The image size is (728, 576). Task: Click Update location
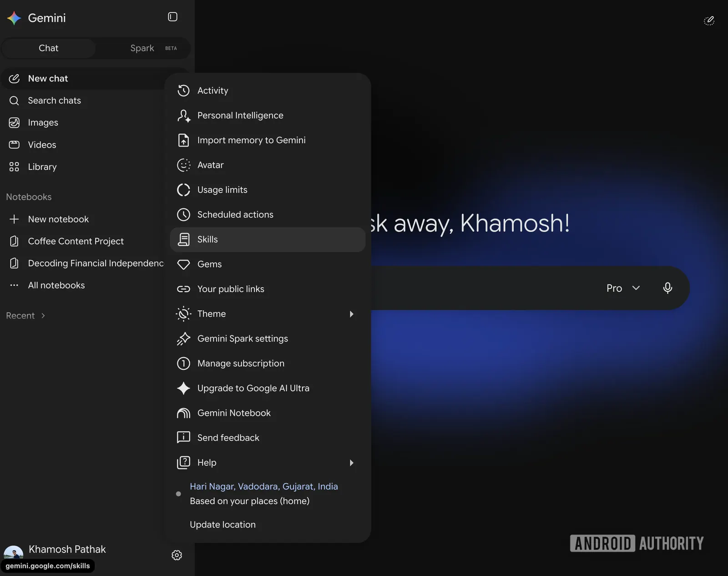pyautogui.click(x=223, y=525)
